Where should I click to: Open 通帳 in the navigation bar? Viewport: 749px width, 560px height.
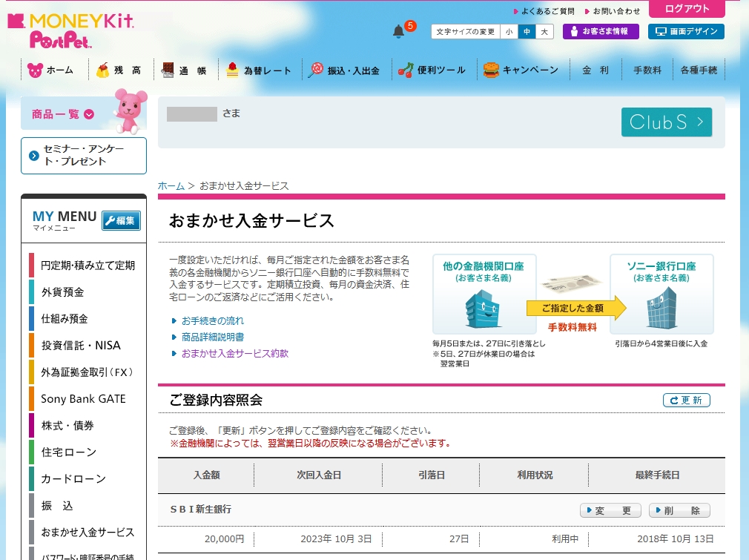tap(184, 70)
